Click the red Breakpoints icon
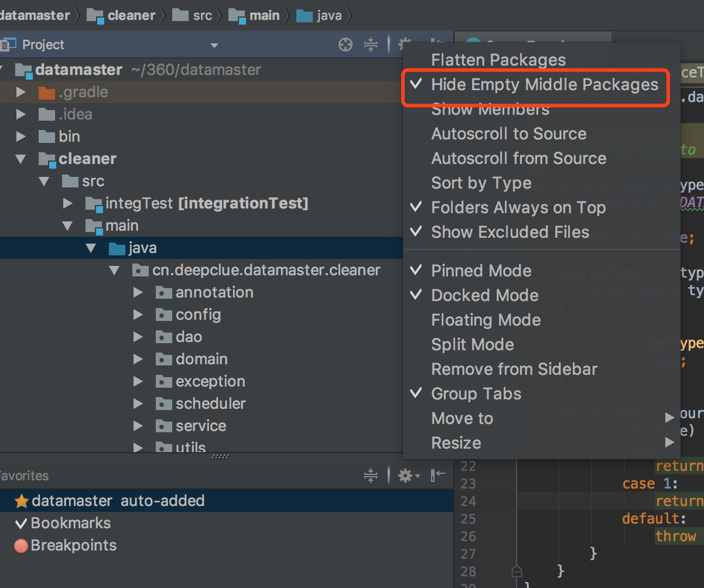This screenshot has width=704, height=588. [x=21, y=546]
